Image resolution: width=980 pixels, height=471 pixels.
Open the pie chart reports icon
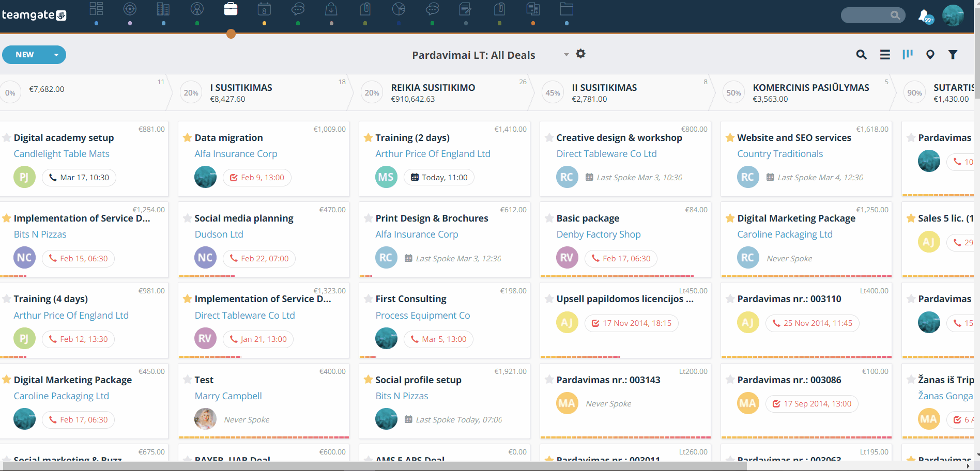pyautogui.click(x=399, y=9)
